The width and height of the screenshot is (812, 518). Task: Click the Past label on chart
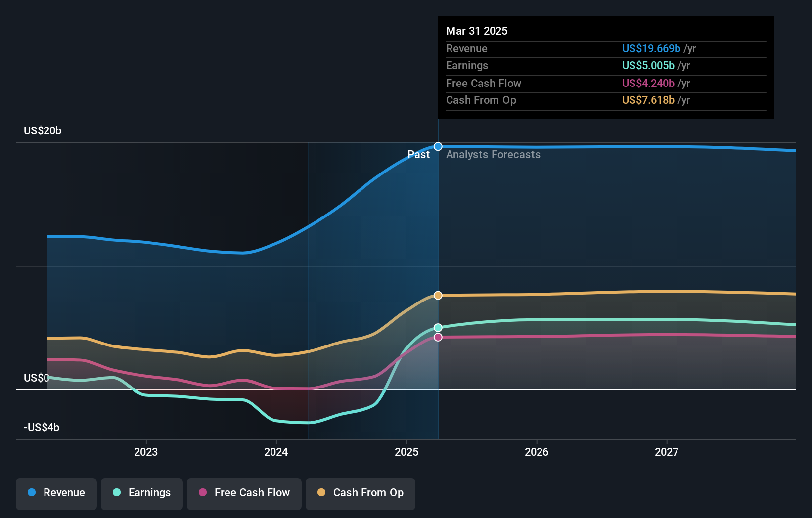click(419, 154)
